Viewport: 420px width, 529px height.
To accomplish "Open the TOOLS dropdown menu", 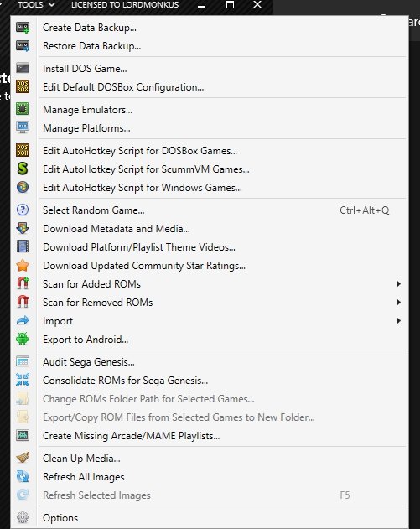I will click(36, 5).
